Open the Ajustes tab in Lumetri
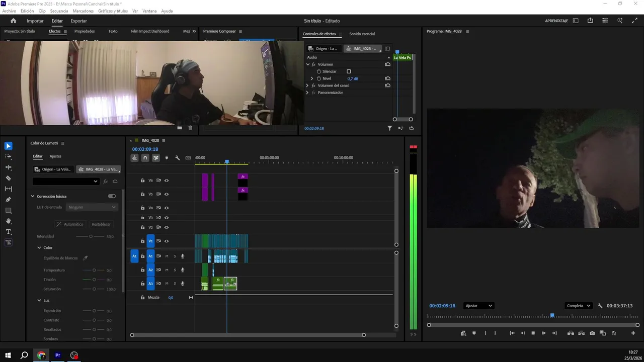644x362 pixels. coord(55,156)
